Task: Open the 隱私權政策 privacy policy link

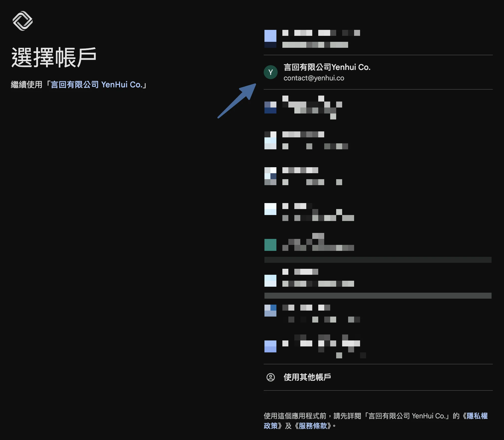Action: click(x=376, y=421)
